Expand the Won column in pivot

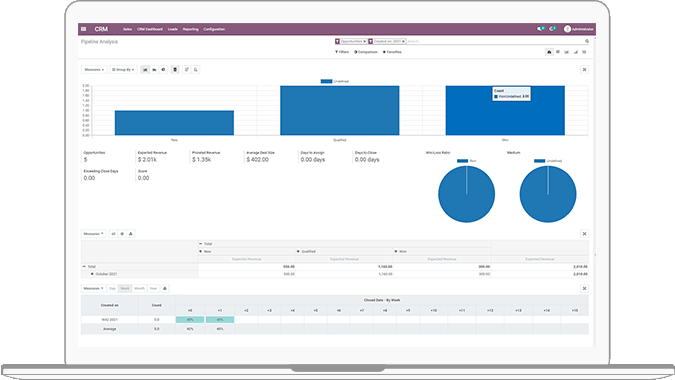click(x=400, y=251)
